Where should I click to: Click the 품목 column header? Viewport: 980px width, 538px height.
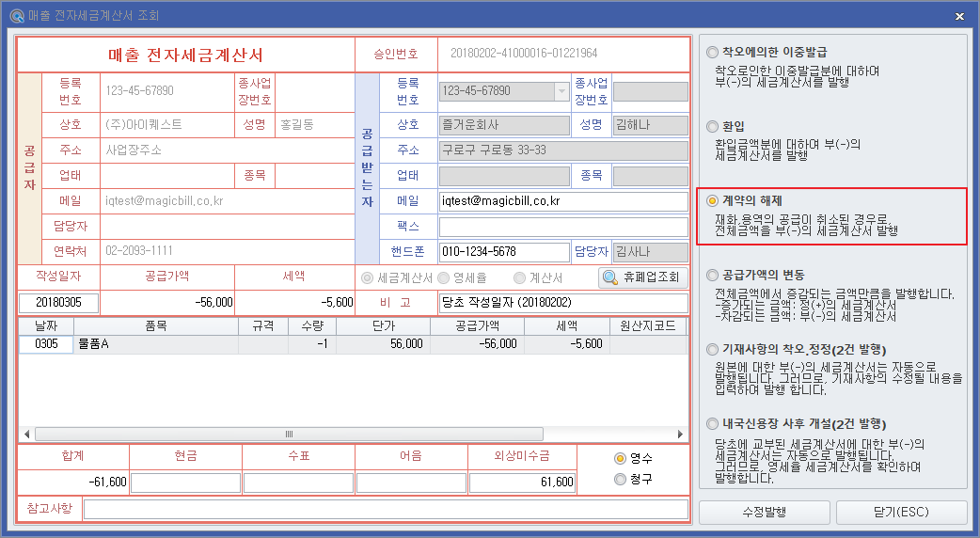156,326
